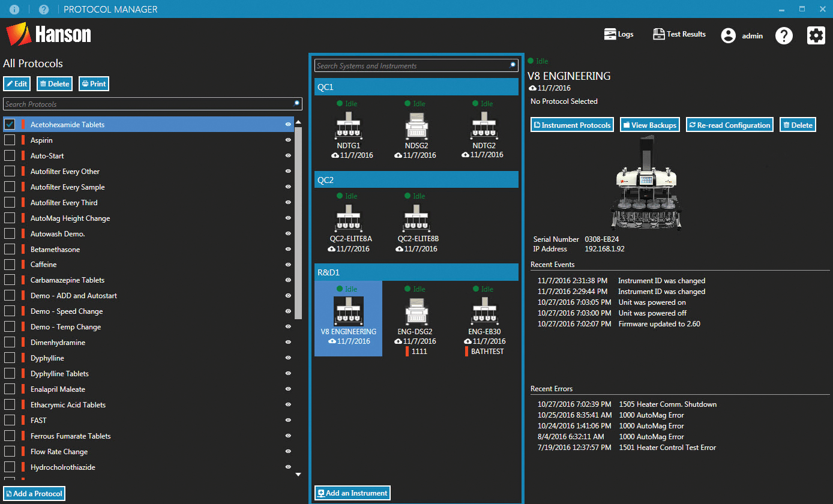Click the Search Protocols input field
This screenshot has height=504, width=833.
pyautogui.click(x=150, y=103)
